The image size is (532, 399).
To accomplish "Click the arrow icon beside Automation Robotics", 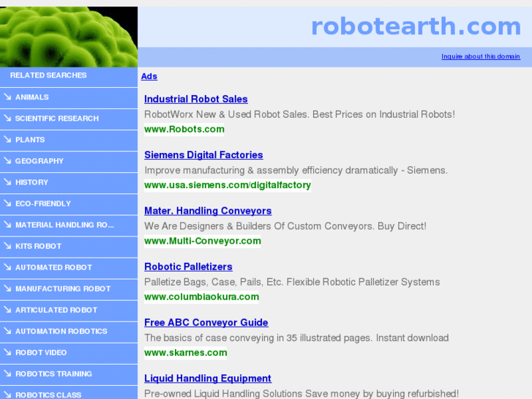I will click(7, 331).
